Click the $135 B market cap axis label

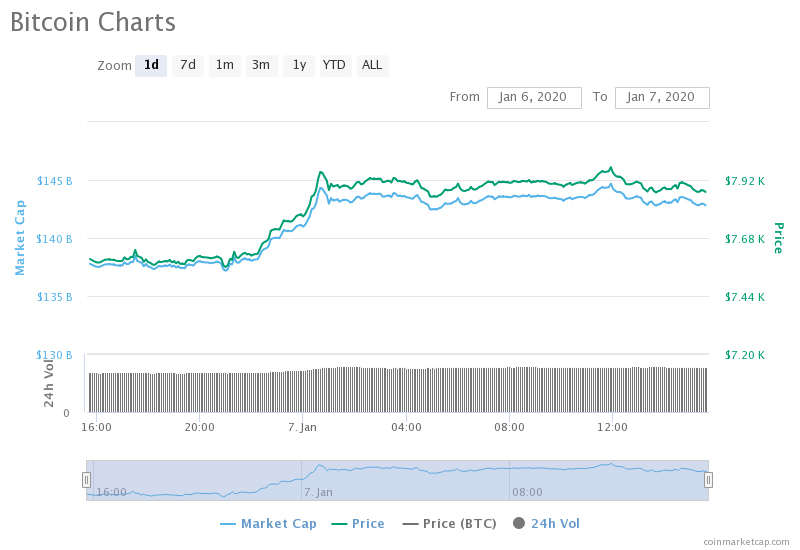tap(55, 297)
